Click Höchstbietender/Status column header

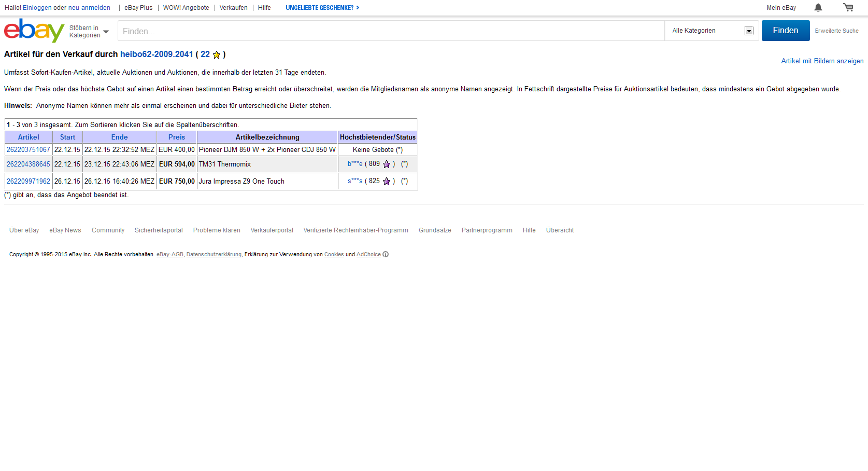[378, 137]
